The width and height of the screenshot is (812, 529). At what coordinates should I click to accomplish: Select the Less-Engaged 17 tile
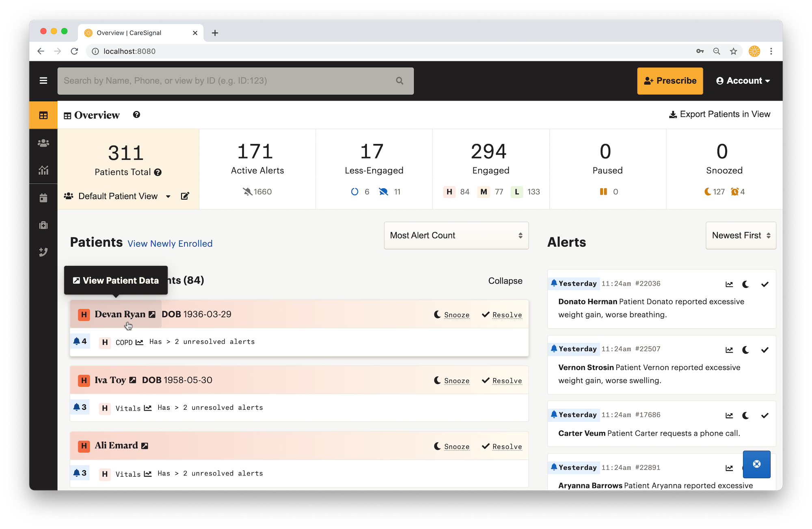374,169
